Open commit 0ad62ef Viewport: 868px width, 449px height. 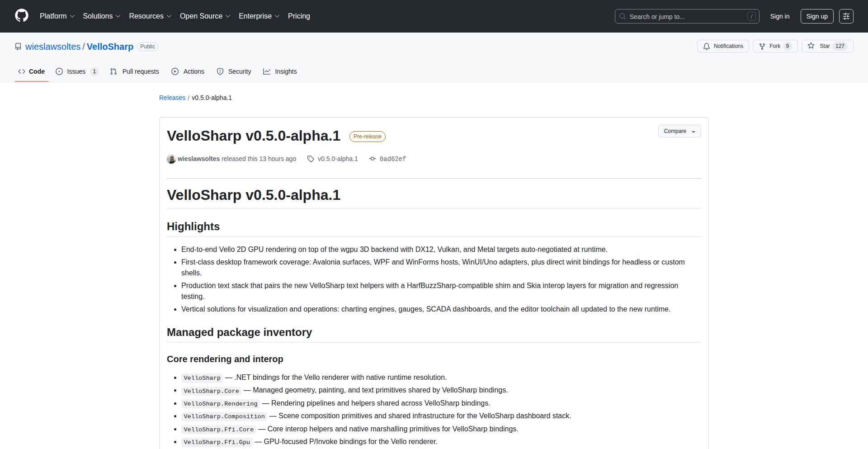[x=392, y=159]
